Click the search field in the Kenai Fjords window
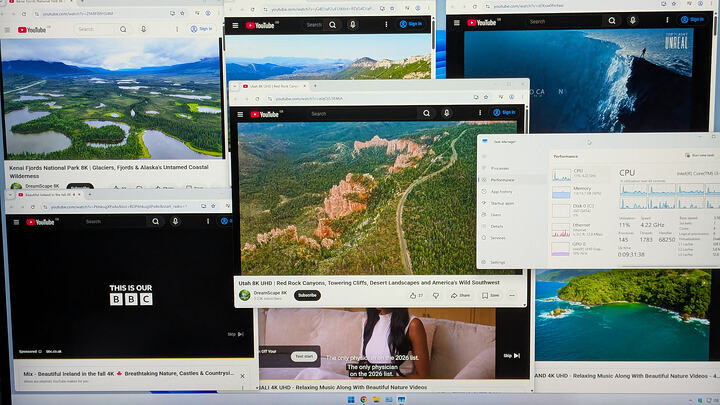This screenshot has width=720, height=405. tap(94, 29)
